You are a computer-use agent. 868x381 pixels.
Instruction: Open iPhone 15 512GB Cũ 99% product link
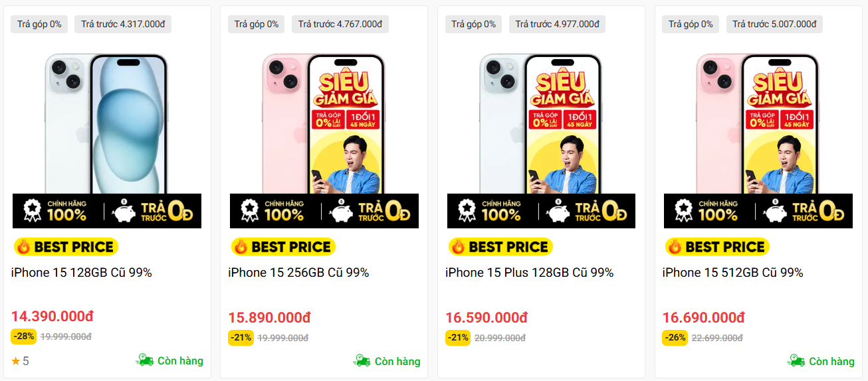coord(732,273)
